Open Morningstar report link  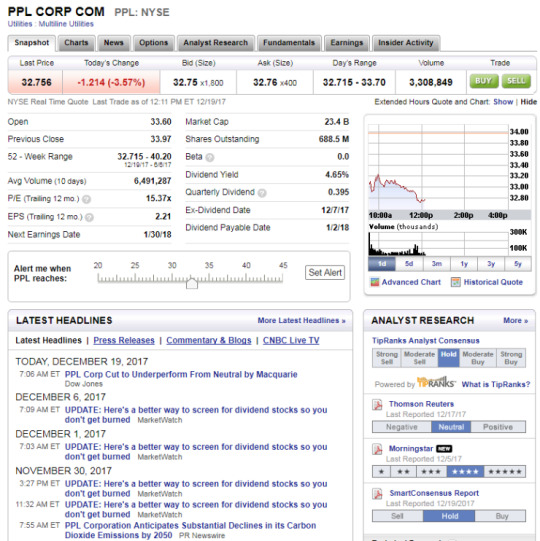[411, 449]
